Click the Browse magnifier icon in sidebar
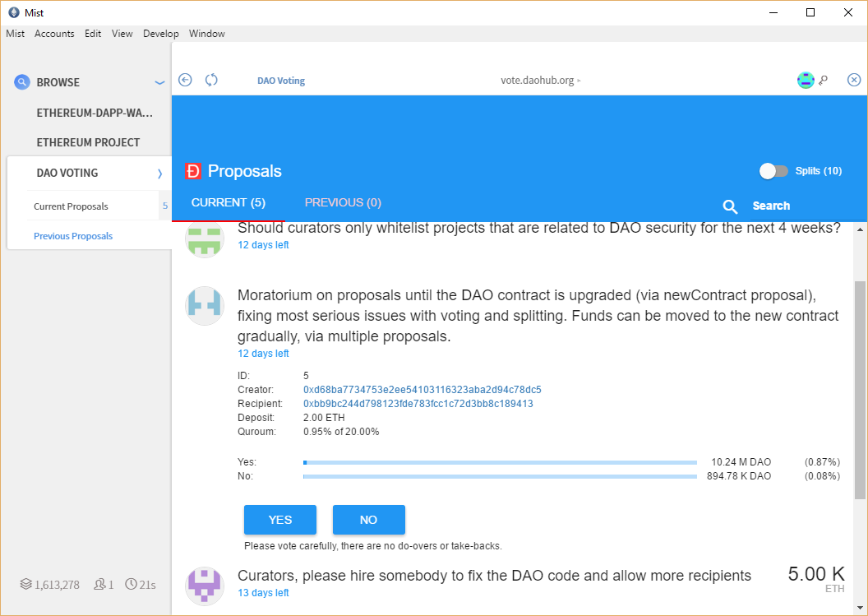The image size is (868, 616). tap(21, 82)
